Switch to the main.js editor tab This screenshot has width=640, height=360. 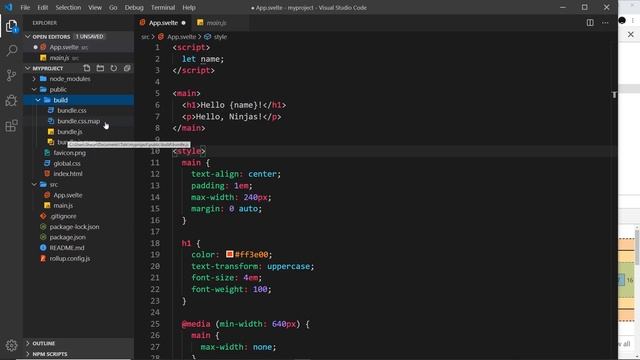216,23
